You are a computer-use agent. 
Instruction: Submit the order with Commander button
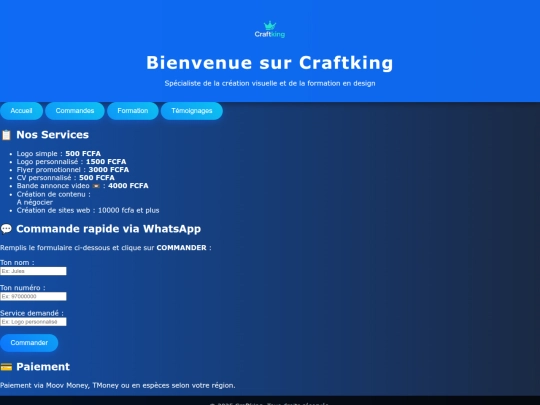click(x=29, y=343)
